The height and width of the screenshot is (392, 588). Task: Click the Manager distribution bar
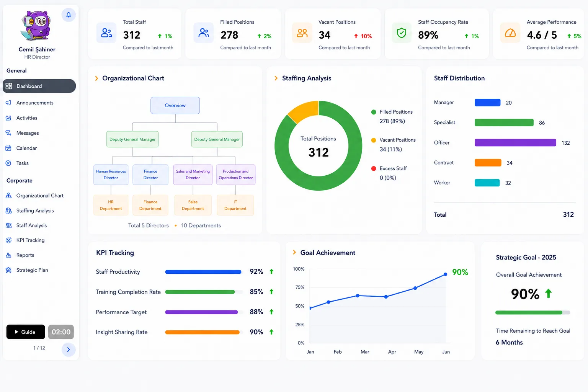click(x=488, y=103)
